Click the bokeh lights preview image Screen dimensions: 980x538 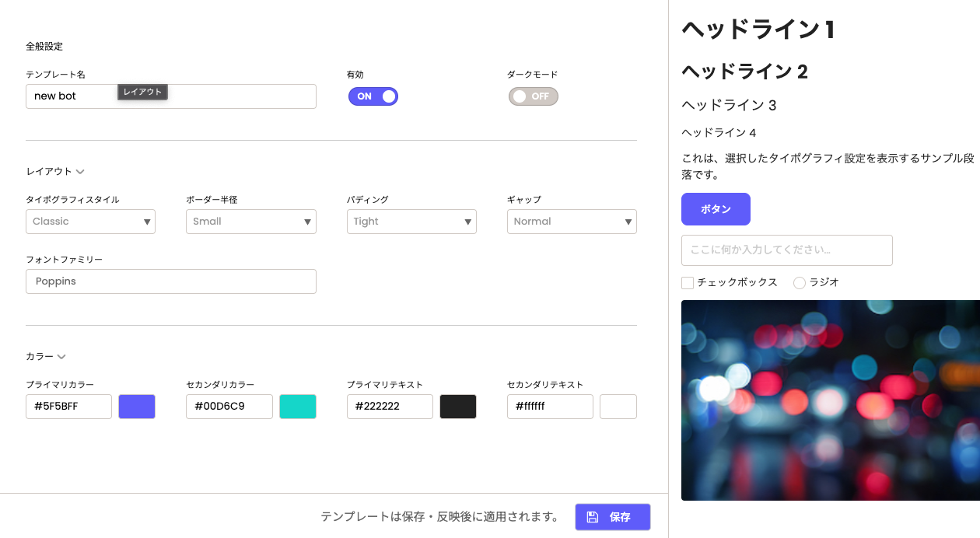pos(830,400)
